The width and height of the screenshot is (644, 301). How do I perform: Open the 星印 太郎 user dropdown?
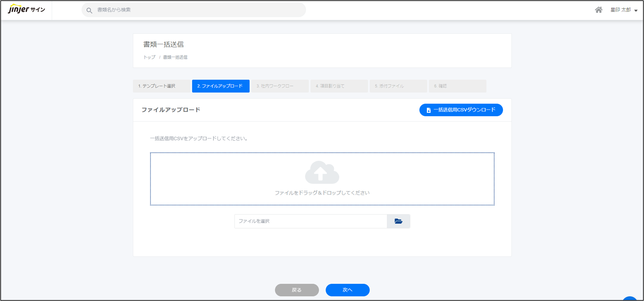[x=624, y=10]
